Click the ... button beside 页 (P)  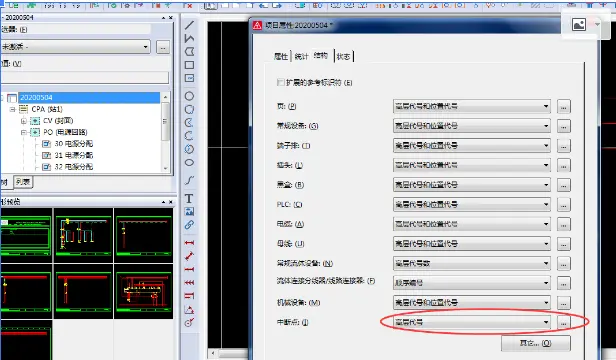point(563,107)
